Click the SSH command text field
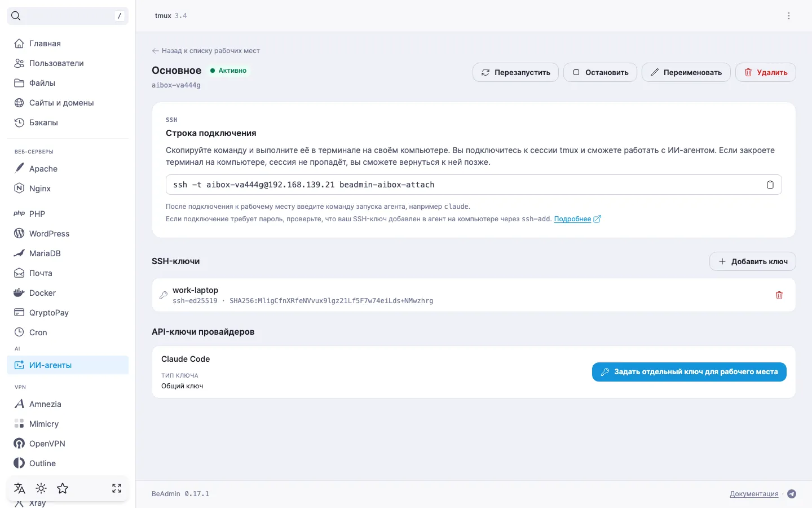Viewport: 812px width, 508px height. (x=474, y=185)
